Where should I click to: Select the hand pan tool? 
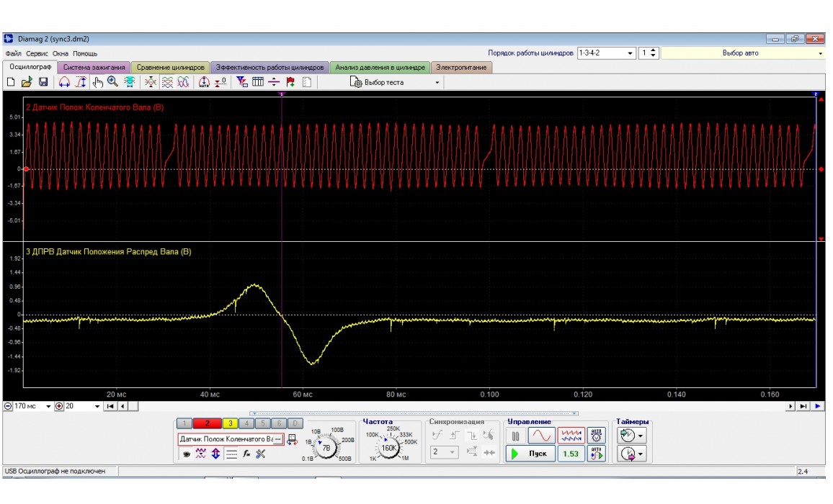(x=98, y=83)
